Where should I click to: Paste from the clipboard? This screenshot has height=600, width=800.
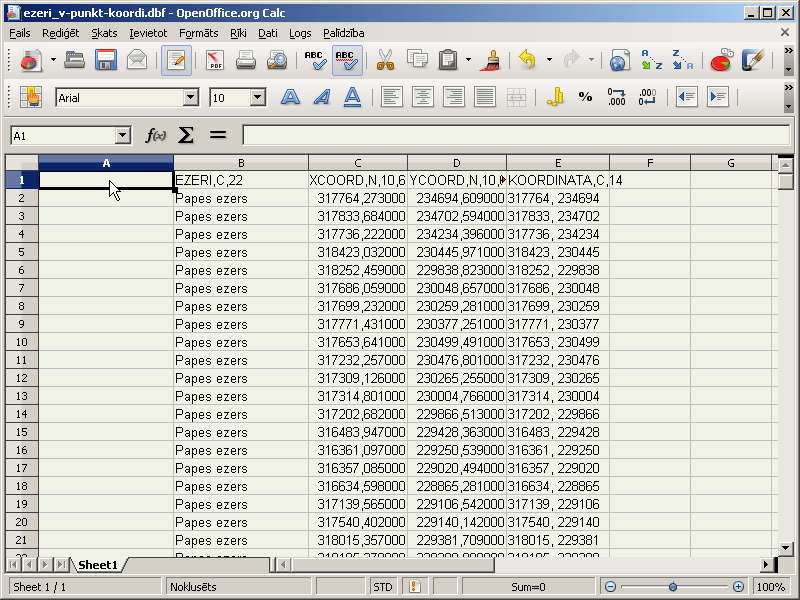pyautogui.click(x=448, y=60)
